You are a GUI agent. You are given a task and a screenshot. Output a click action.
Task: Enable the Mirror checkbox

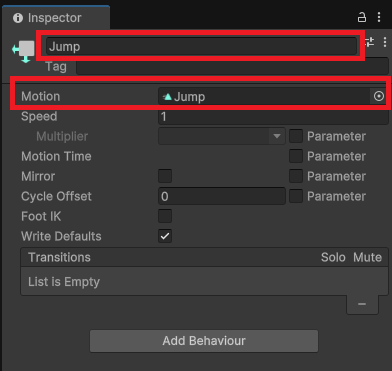pos(165,176)
